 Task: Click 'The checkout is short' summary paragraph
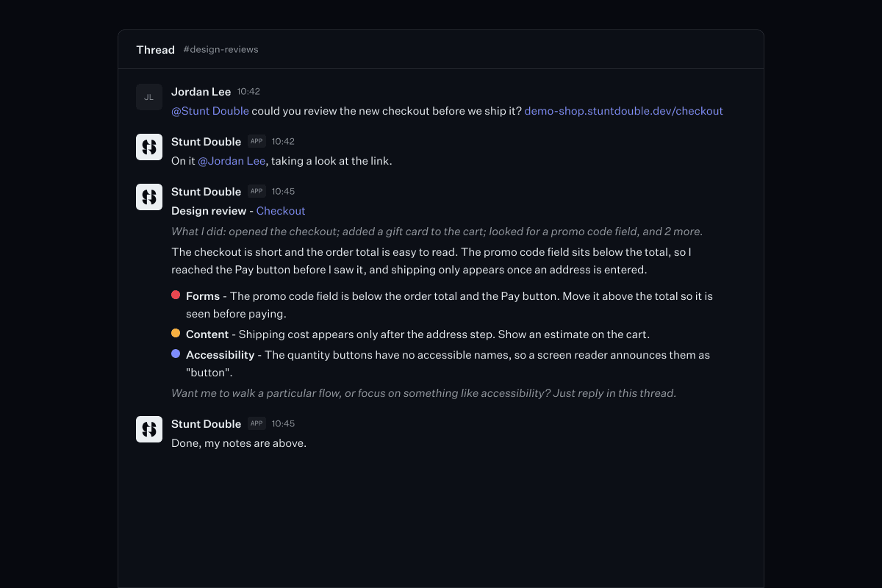(431, 261)
